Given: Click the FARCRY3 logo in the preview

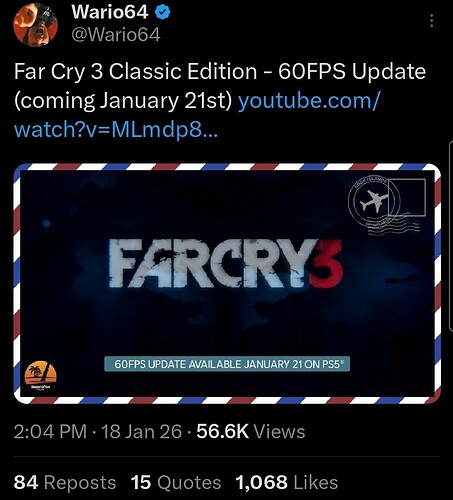Looking at the screenshot, I should (226, 264).
